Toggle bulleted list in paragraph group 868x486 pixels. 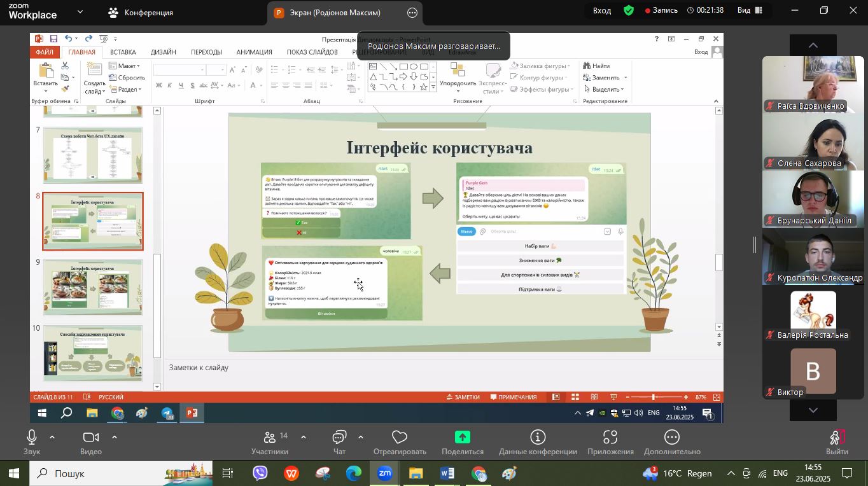click(274, 70)
